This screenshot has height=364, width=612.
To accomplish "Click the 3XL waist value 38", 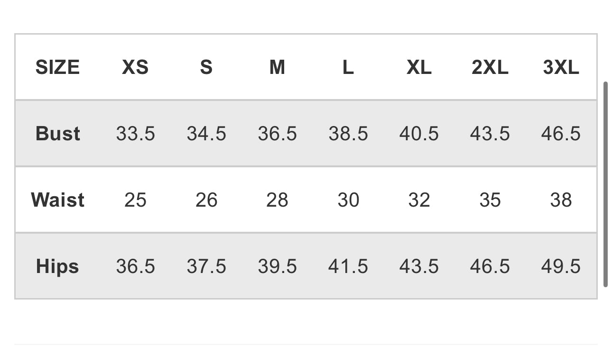I will point(561,200).
